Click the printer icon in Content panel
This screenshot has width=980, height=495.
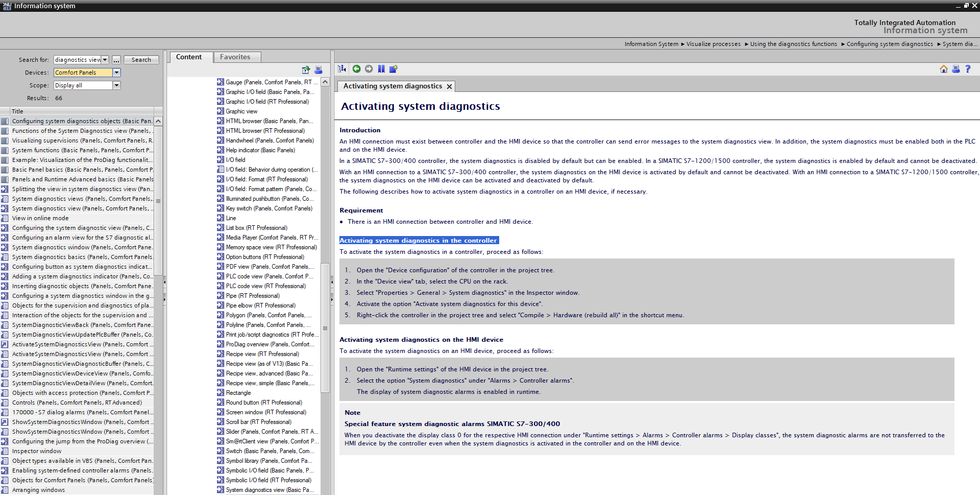pyautogui.click(x=318, y=70)
